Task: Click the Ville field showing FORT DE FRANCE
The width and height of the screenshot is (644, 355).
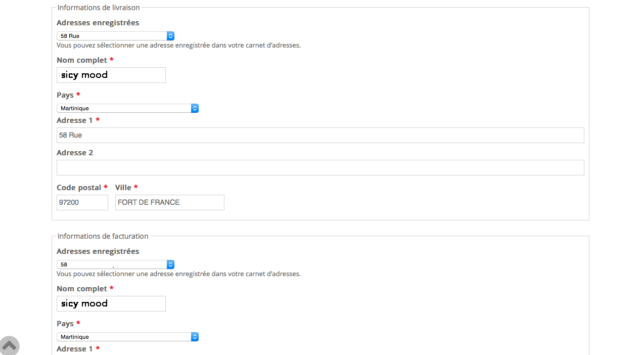Action: point(169,203)
